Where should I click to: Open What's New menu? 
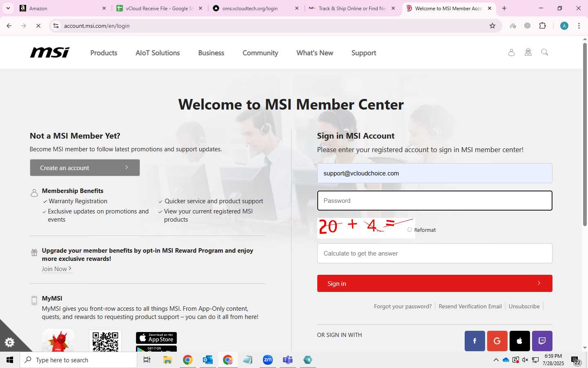tap(315, 53)
